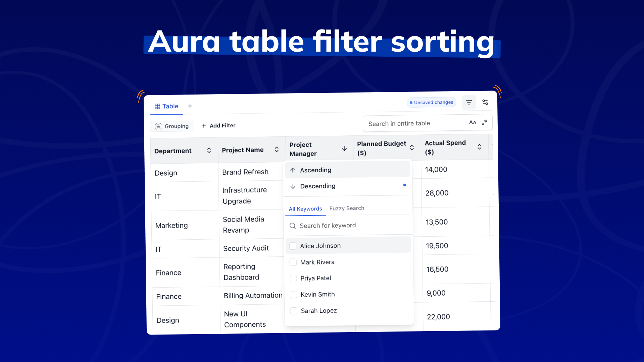Viewport: 644px width, 362px height.
Task: Check the Alice Johnson checkbox
Action: coord(293,246)
